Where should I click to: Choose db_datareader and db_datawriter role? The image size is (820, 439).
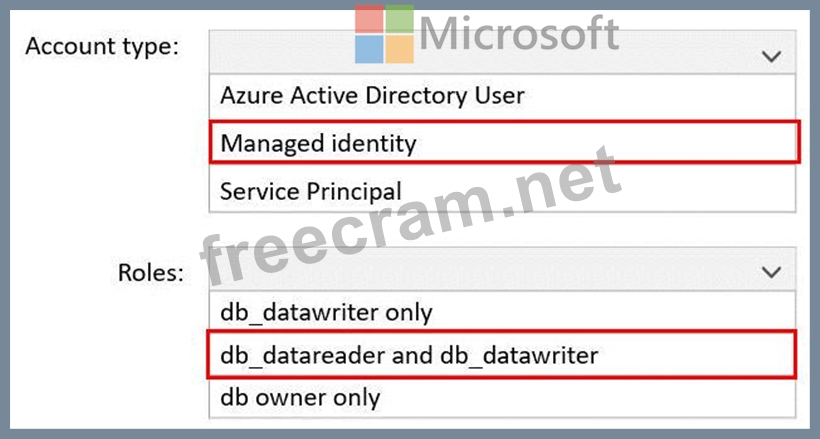pos(408,354)
